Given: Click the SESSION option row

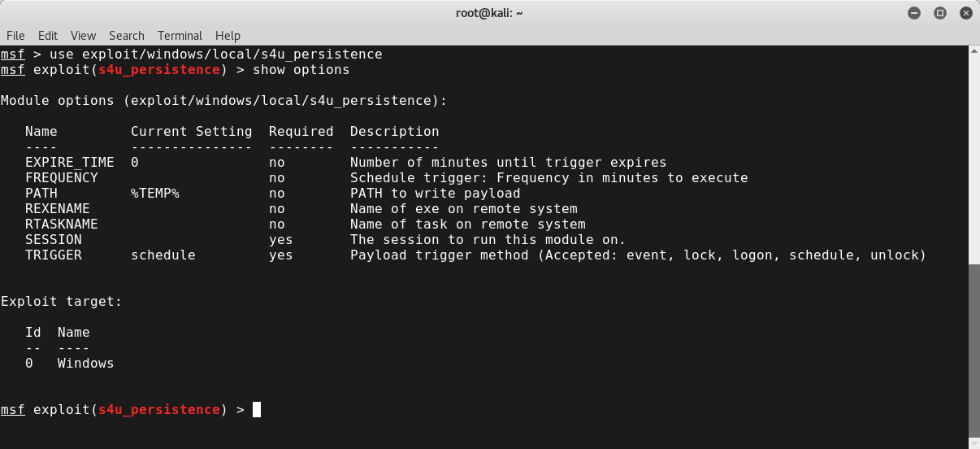Looking at the screenshot, I should [x=325, y=240].
